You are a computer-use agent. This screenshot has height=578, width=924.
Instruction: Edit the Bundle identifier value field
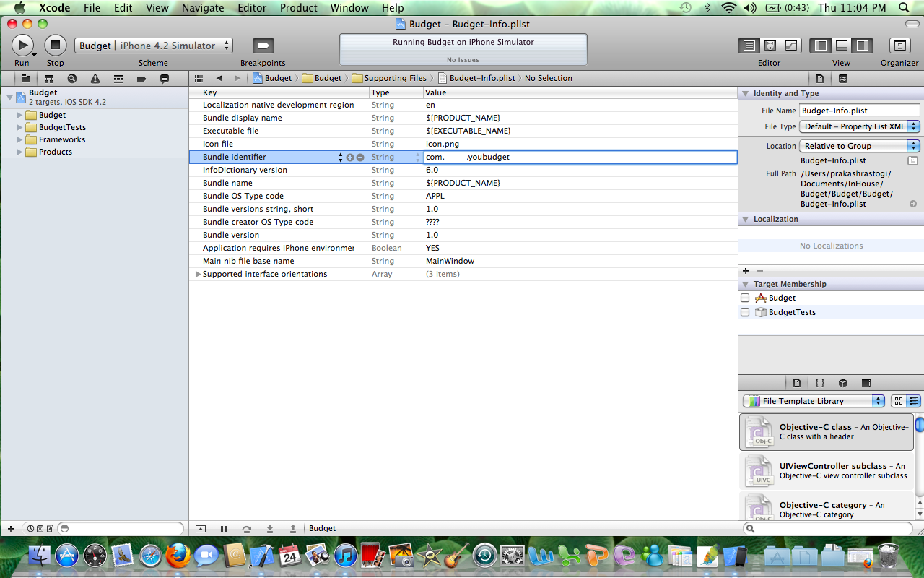580,157
